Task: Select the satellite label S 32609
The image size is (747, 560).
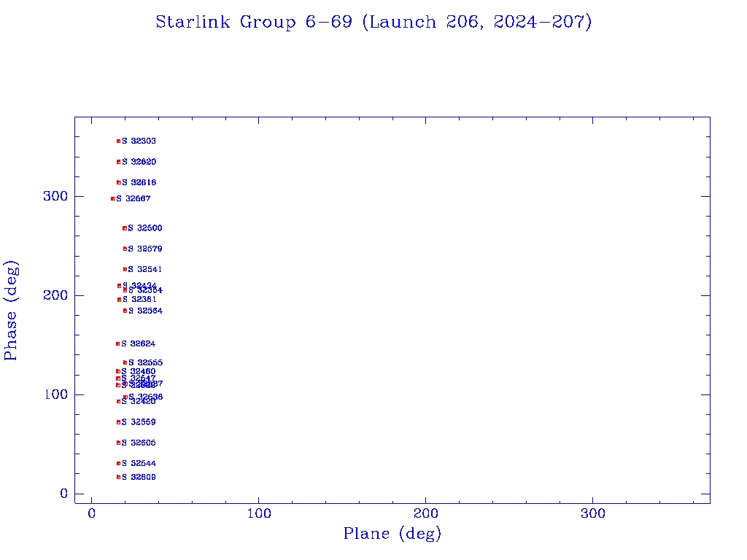Action: 139,477
